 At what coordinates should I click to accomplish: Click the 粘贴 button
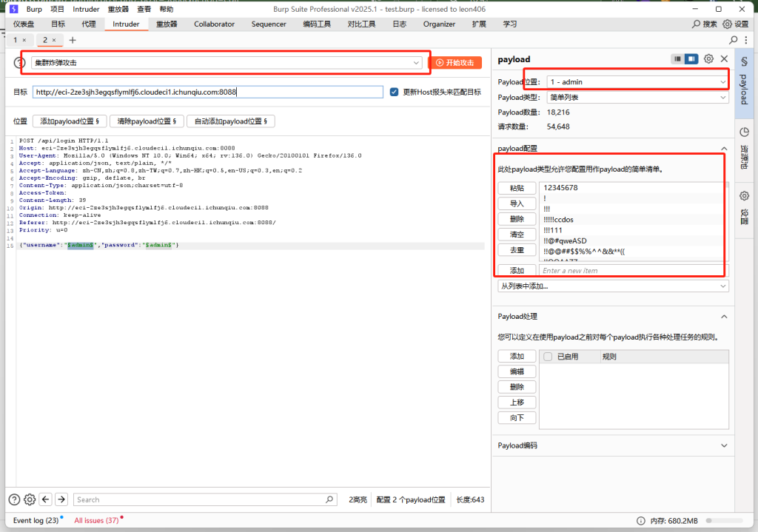pos(517,188)
